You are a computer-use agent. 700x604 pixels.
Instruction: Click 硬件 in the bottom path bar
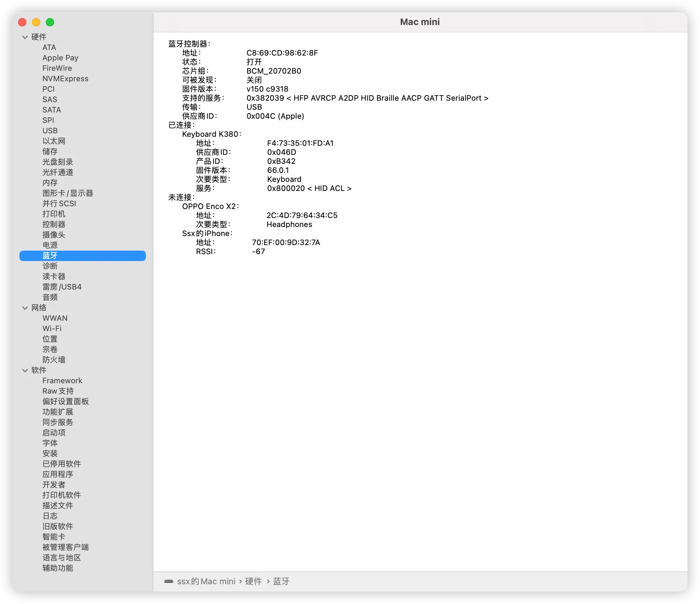pyautogui.click(x=253, y=581)
